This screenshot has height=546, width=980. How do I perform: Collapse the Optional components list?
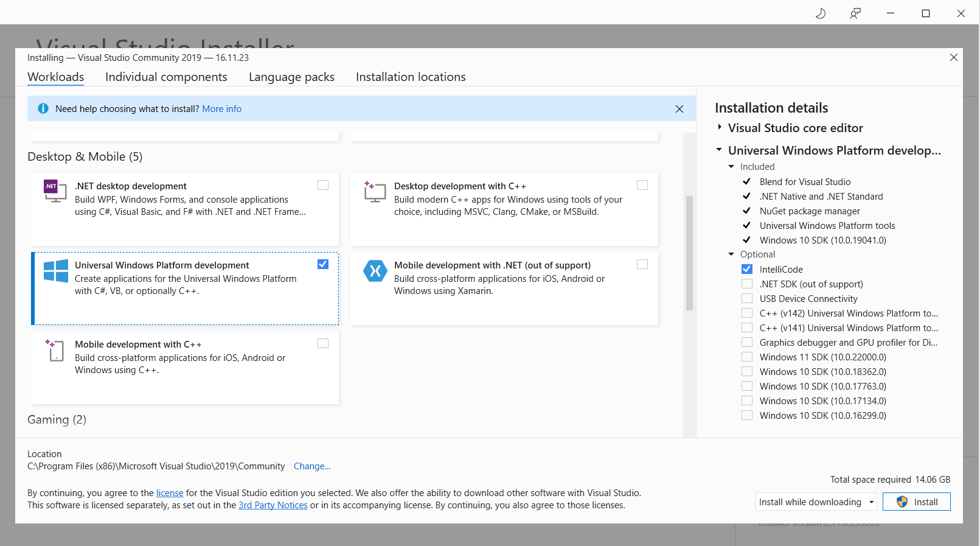[x=731, y=254]
